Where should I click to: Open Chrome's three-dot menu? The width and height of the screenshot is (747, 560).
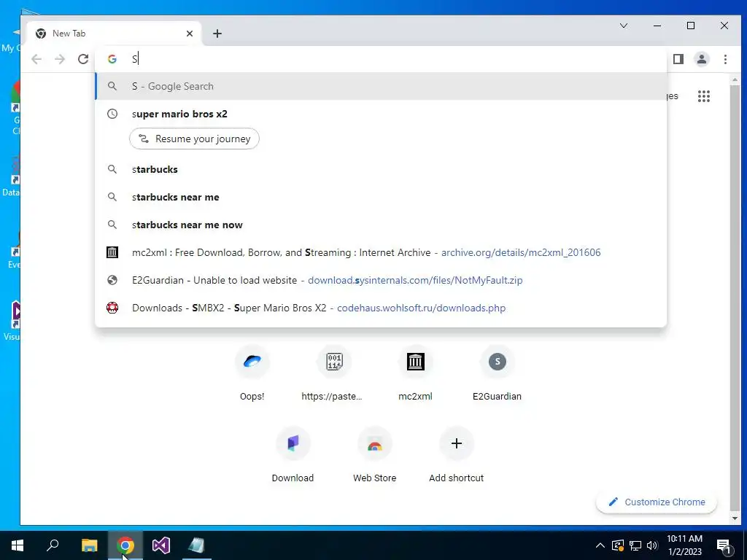point(725,59)
